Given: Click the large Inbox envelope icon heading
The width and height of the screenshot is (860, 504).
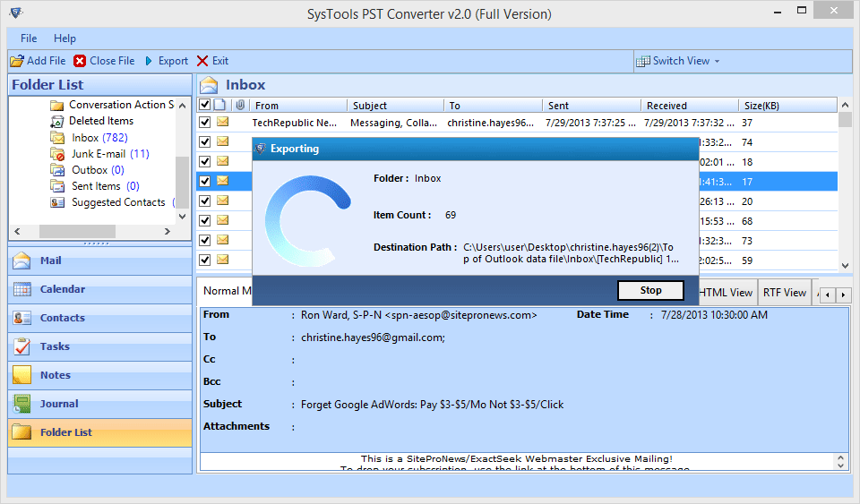Looking at the screenshot, I should tap(209, 85).
